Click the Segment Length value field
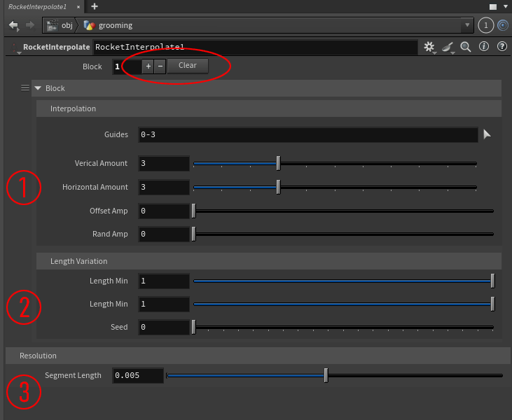Image resolution: width=512 pixels, height=420 pixels. pos(137,375)
